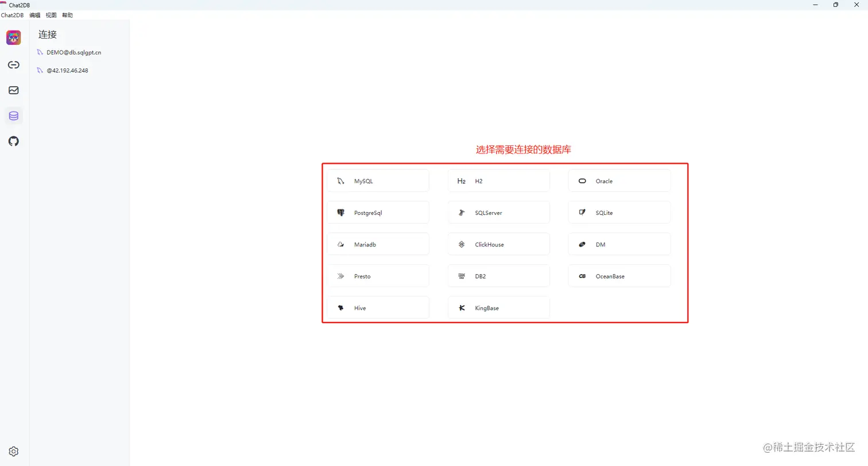Choose the OceanBase database card
Viewport: 868px width, 466px height.
[x=619, y=276]
